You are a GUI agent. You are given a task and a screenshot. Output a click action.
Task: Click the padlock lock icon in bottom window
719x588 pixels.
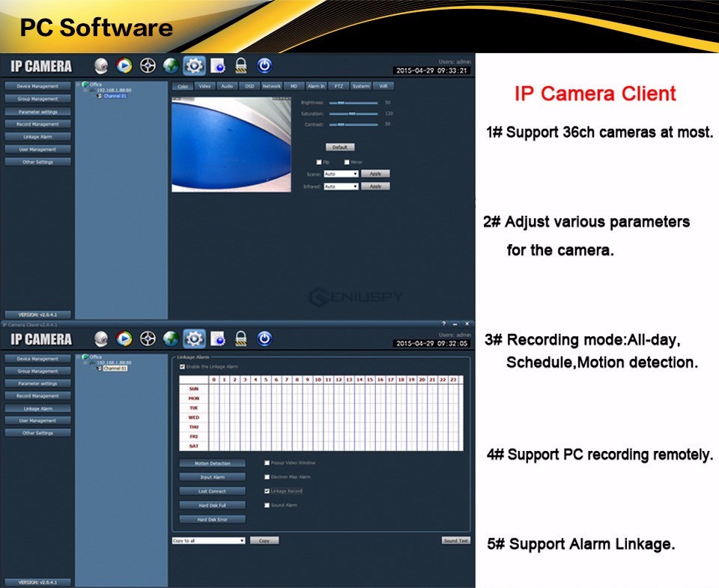click(241, 339)
